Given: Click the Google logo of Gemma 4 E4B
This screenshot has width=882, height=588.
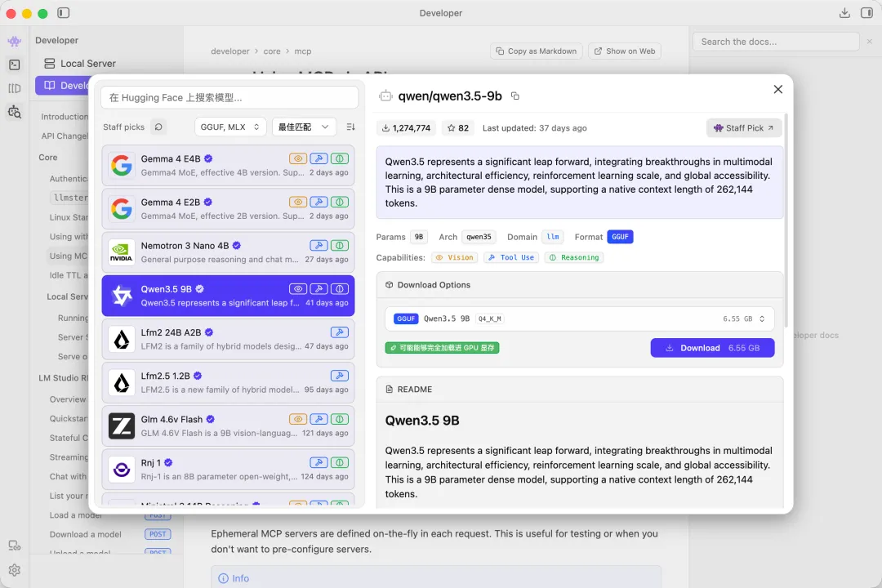Looking at the screenshot, I should tap(122, 166).
